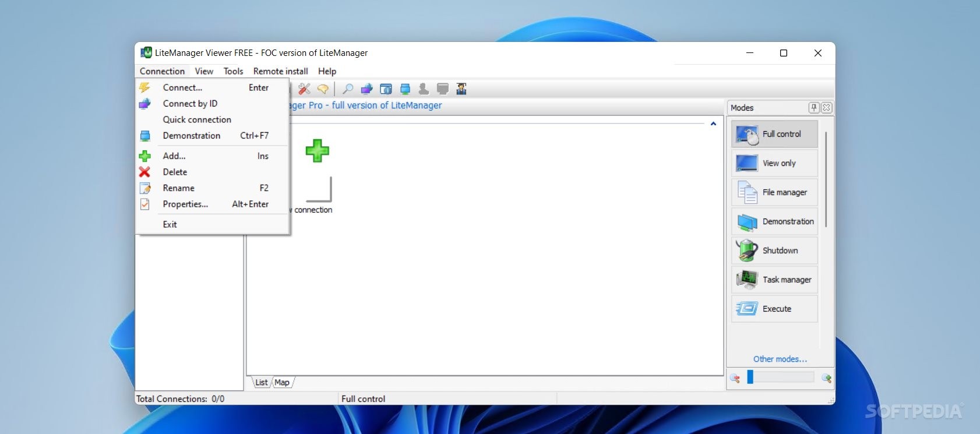Maximize the LiteManager Viewer window

pyautogui.click(x=784, y=53)
